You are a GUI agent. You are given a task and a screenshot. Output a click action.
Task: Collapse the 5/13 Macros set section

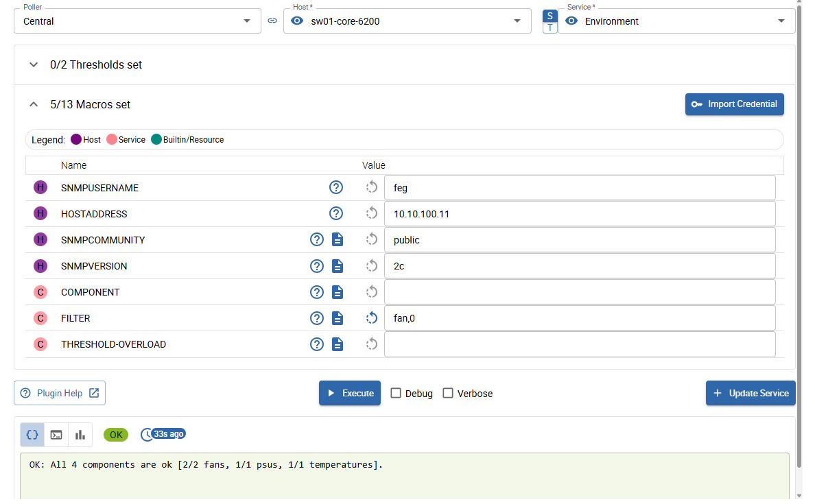tap(34, 105)
